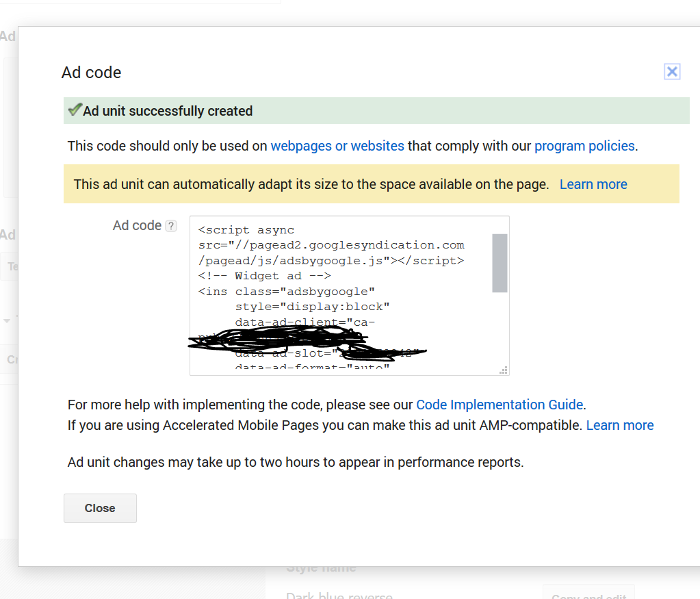Open the 'webpages or websites' link

point(337,146)
